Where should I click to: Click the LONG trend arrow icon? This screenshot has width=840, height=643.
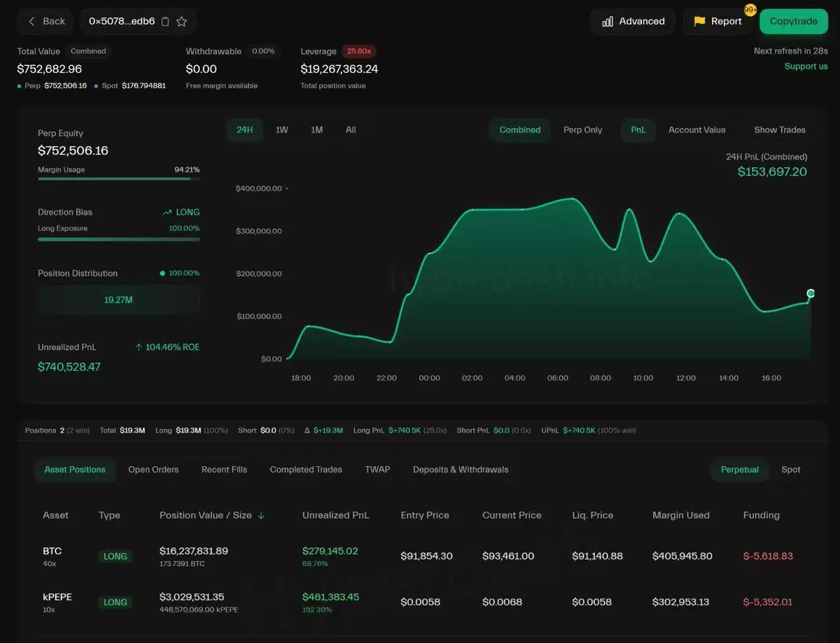167,212
